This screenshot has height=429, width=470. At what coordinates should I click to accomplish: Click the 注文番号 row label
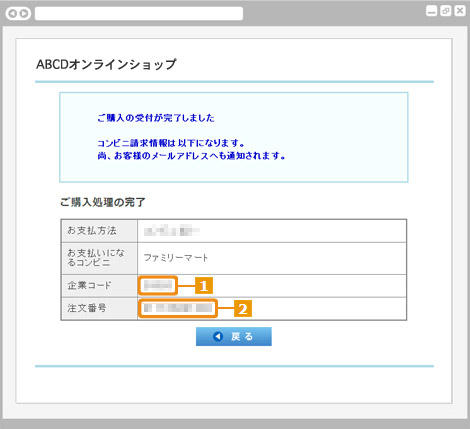coord(87,308)
